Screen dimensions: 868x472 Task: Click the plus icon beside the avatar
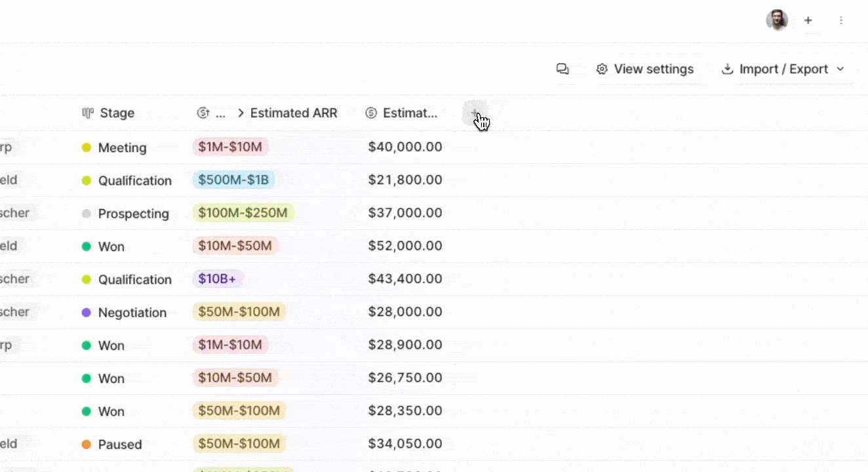coord(808,20)
